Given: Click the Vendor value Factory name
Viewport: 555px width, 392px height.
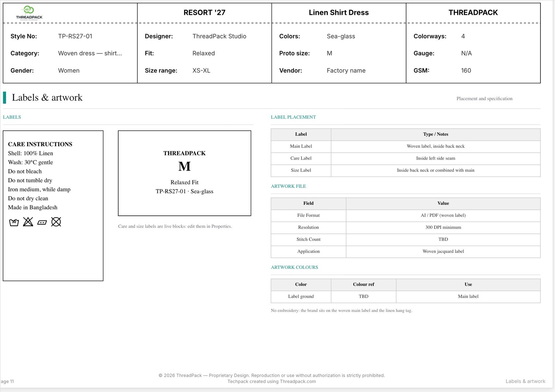Looking at the screenshot, I should [346, 70].
